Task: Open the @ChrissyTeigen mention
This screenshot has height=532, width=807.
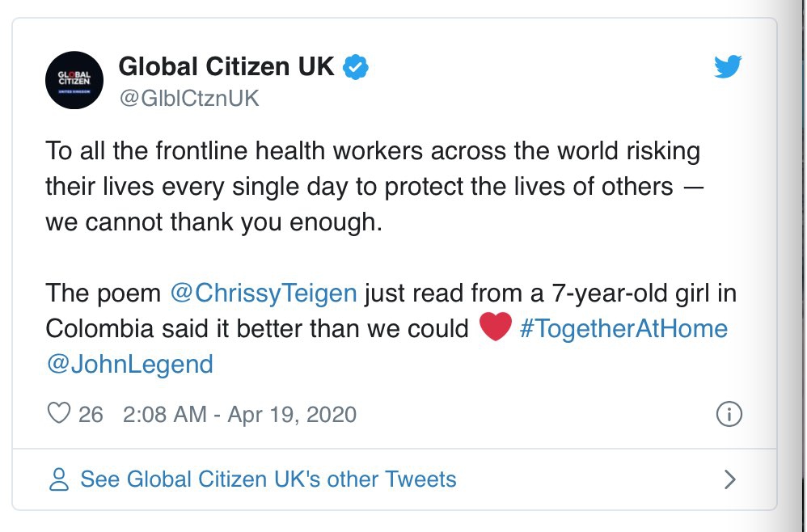Action: pyautogui.click(x=264, y=292)
